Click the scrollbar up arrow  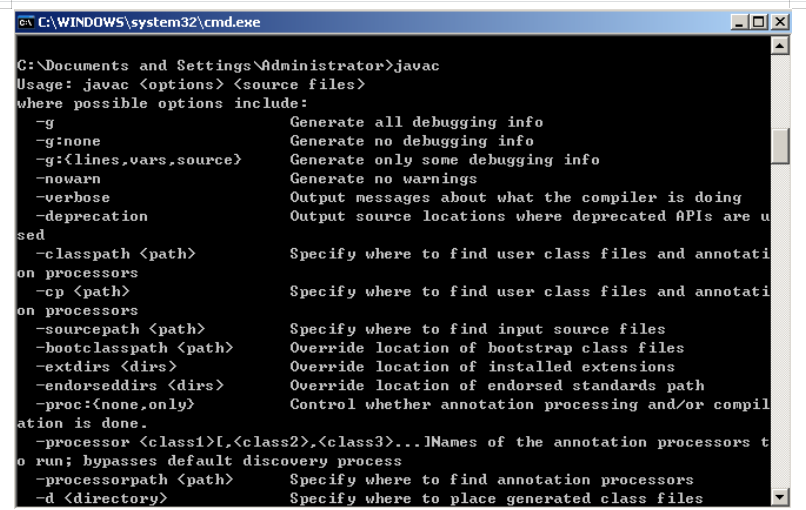click(780, 46)
